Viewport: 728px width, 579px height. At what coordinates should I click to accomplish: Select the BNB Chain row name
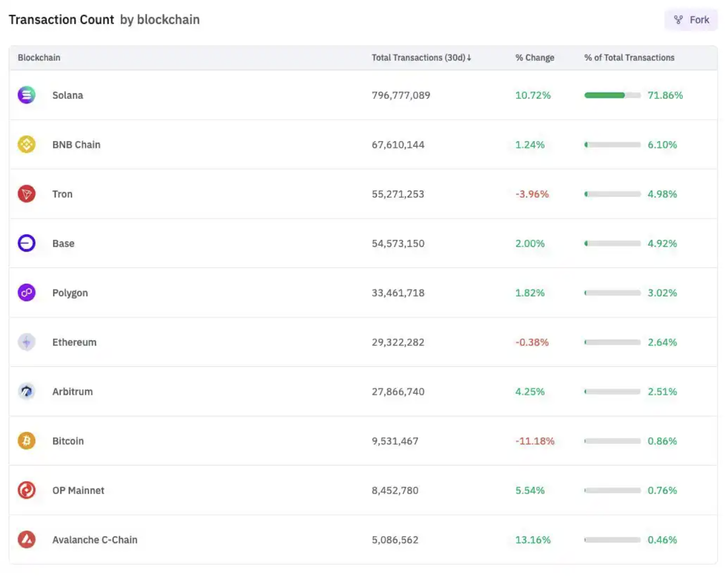point(76,144)
